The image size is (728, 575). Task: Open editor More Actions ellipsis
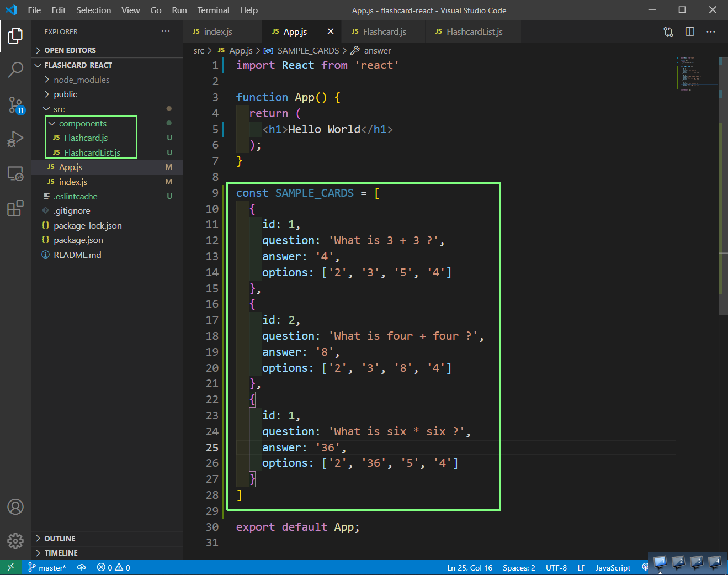coord(711,31)
